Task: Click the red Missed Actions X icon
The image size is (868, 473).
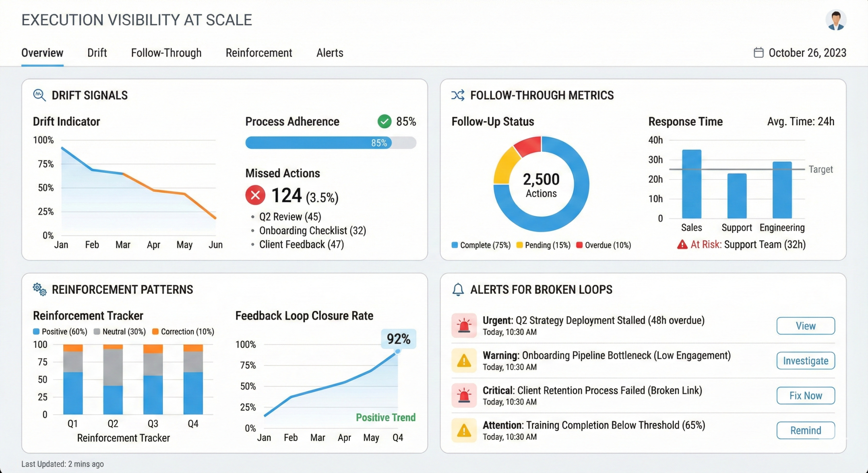Action: (x=255, y=194)
